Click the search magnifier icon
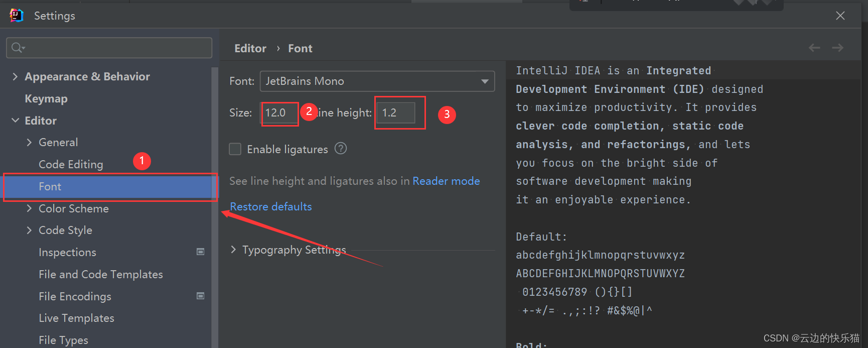The width and height of the screenshot is (868, 348). [18, 48]
